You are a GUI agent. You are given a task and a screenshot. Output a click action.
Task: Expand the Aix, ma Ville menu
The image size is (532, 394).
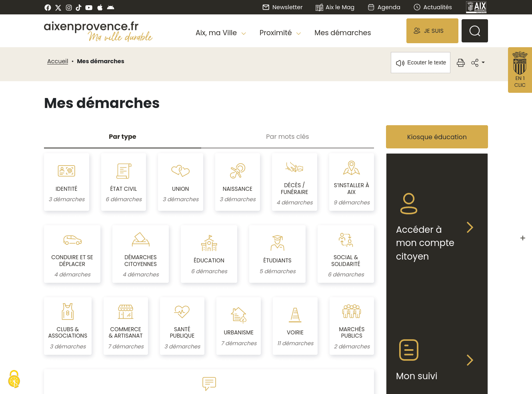(x=220, y=33)
